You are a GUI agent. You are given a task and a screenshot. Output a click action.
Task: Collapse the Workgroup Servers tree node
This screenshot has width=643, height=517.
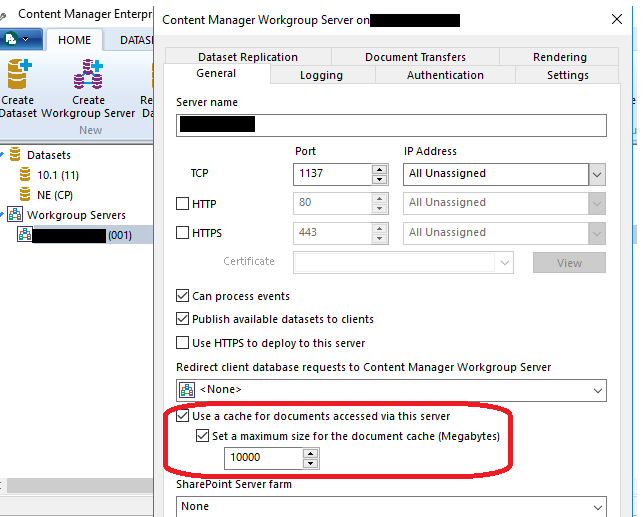(x=2, y=214)
